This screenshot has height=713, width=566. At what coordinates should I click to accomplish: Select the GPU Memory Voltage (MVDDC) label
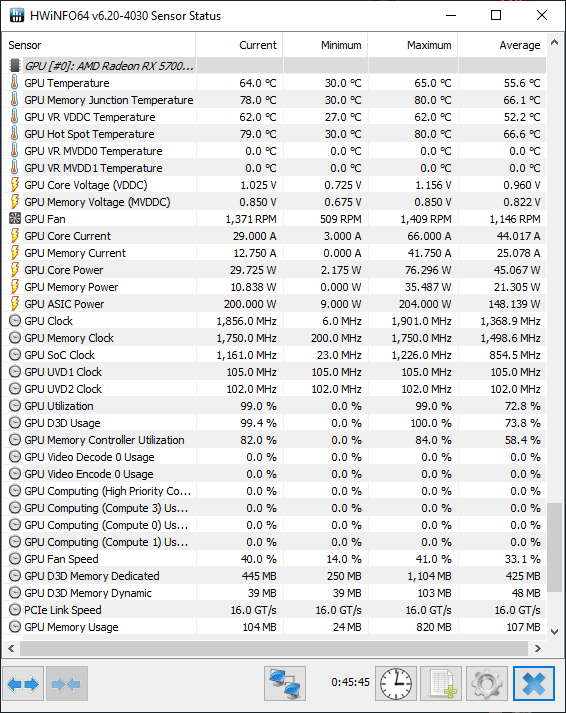[97, 202]
